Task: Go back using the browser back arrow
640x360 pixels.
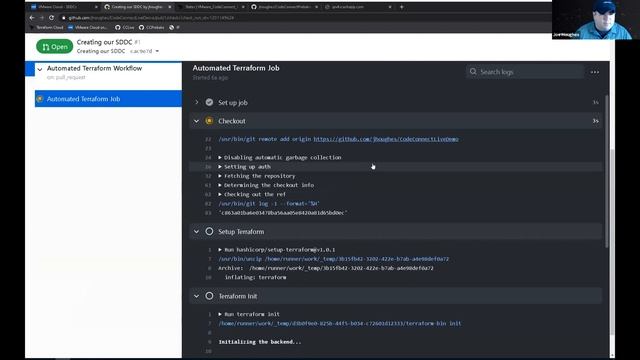Action: (x=32, y=18)
